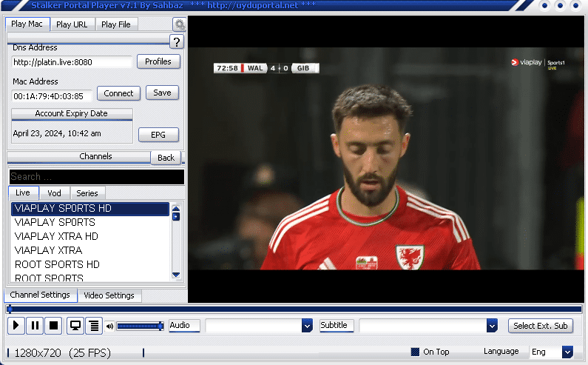Switch to the Play URL tab
Screen dimensions: 588x365
coord(72,24)
